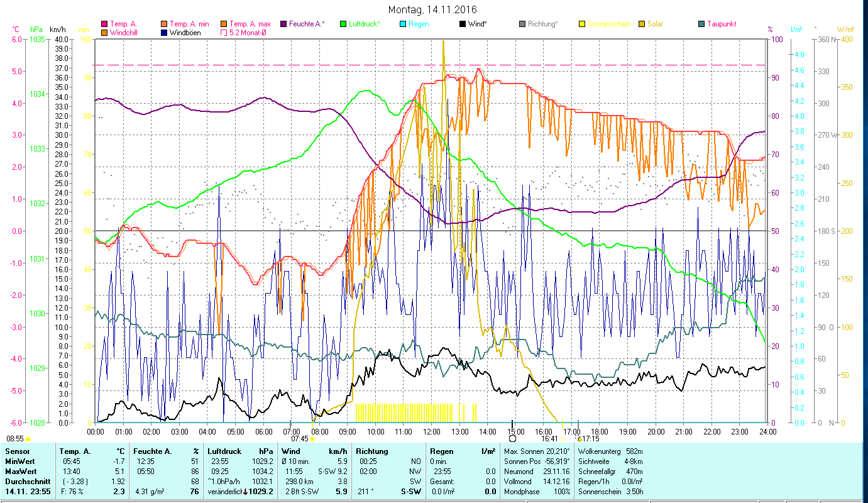Screen dimensions: 868x503
Task: Click the 'Gesamt:' rain total label
Action: 442,482
